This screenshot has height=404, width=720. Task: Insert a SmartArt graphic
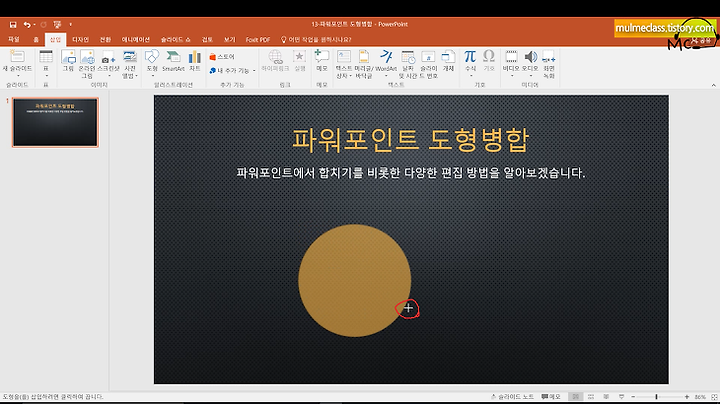click(x=173, y=62)
